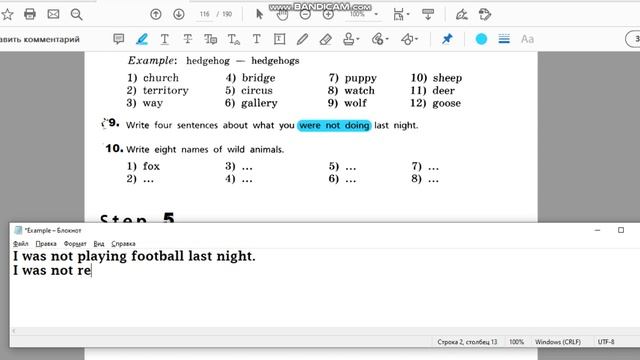The image size is (640, 360).
Task: Select the hand pan tool
Action: [282, 15]
